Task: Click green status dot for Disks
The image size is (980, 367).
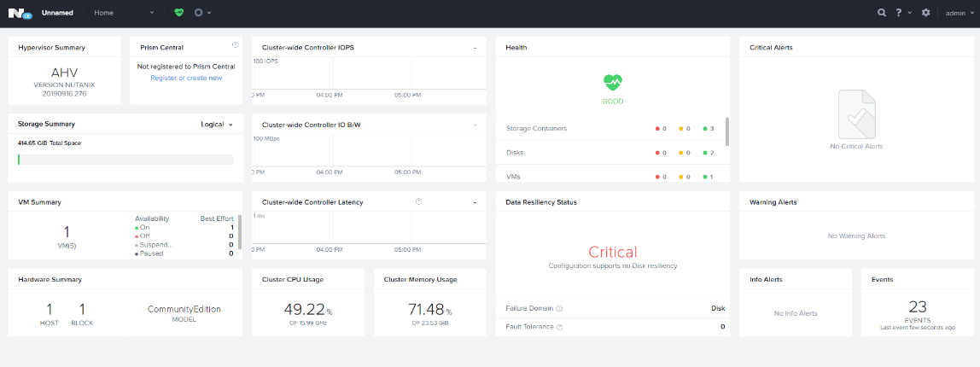Action: [x=705, y=153]
